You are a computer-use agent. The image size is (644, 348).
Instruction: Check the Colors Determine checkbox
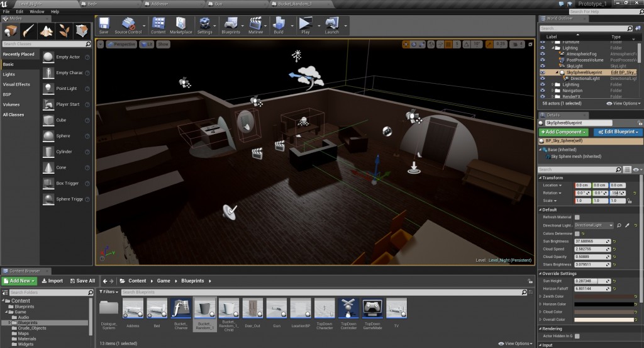[577, 233]
